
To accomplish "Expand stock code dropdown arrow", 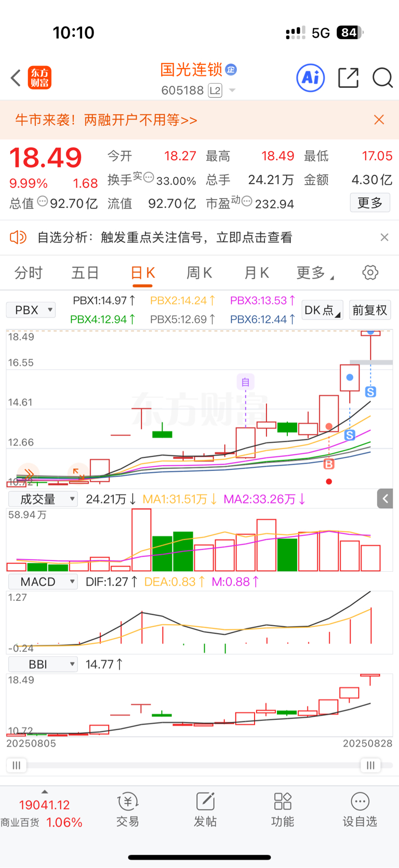I will (232, 90).
